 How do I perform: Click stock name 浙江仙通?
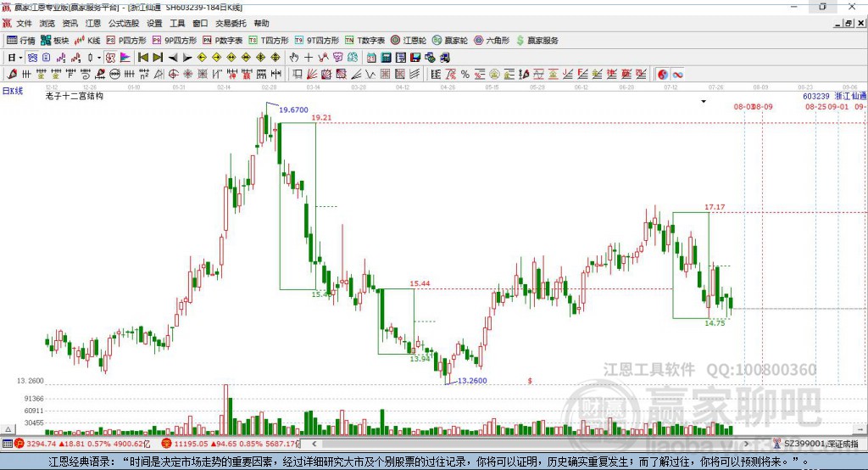pos(850,97)
